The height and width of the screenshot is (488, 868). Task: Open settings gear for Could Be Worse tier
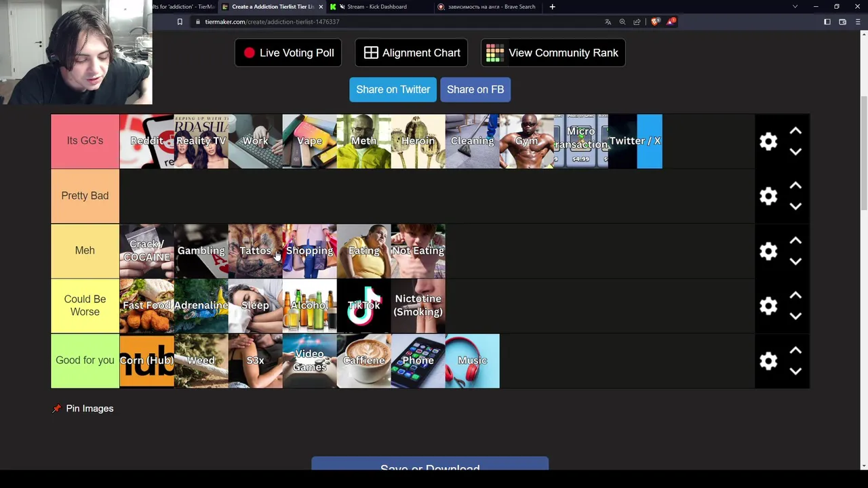(768, 306)
